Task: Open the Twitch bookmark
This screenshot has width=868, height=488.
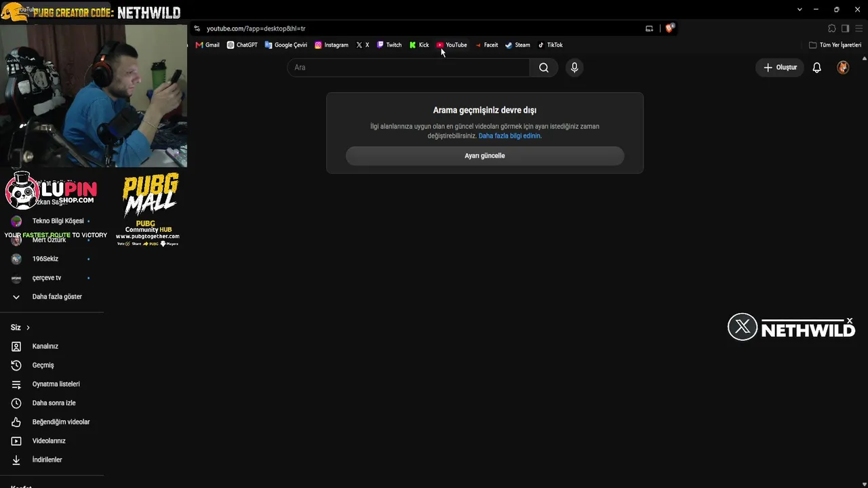Action: 389,45
